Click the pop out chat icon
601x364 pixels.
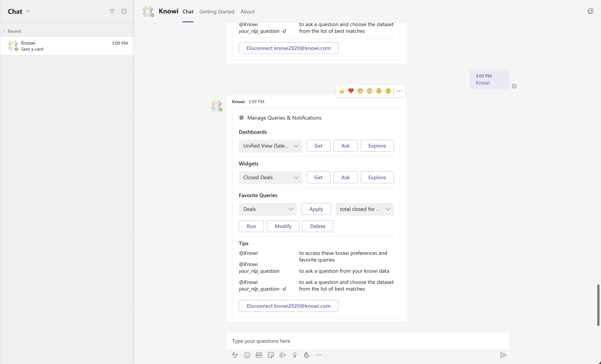click(590, 11)
